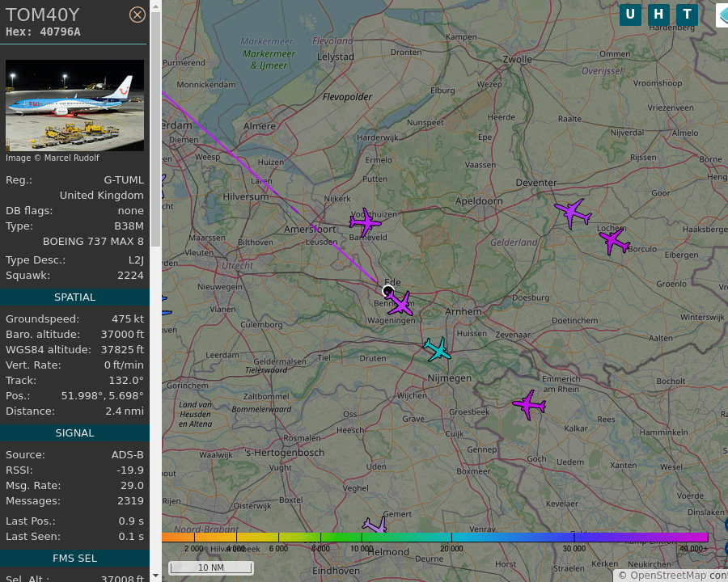The image size is (728, 582).
Task: Click the sidebar scroll down arrow
Action: (155, 576)
